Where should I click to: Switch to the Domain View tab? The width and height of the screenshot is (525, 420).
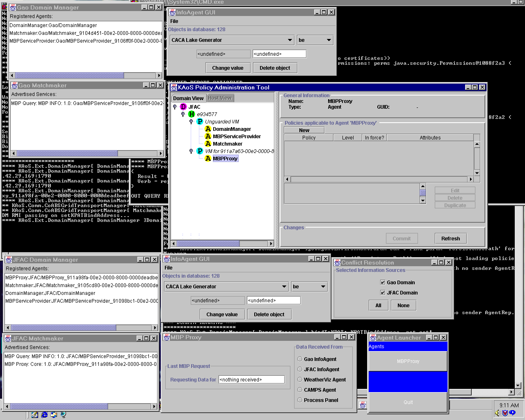click(188, 98)
